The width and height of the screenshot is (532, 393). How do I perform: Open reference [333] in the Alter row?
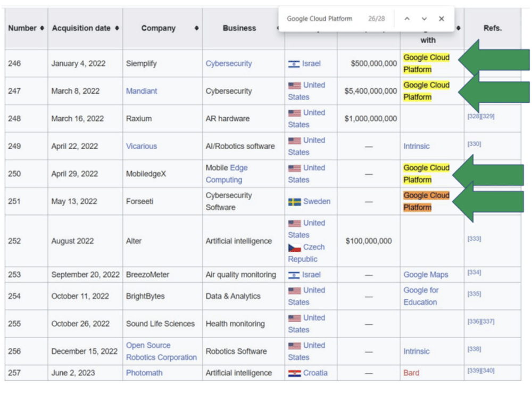474,239
